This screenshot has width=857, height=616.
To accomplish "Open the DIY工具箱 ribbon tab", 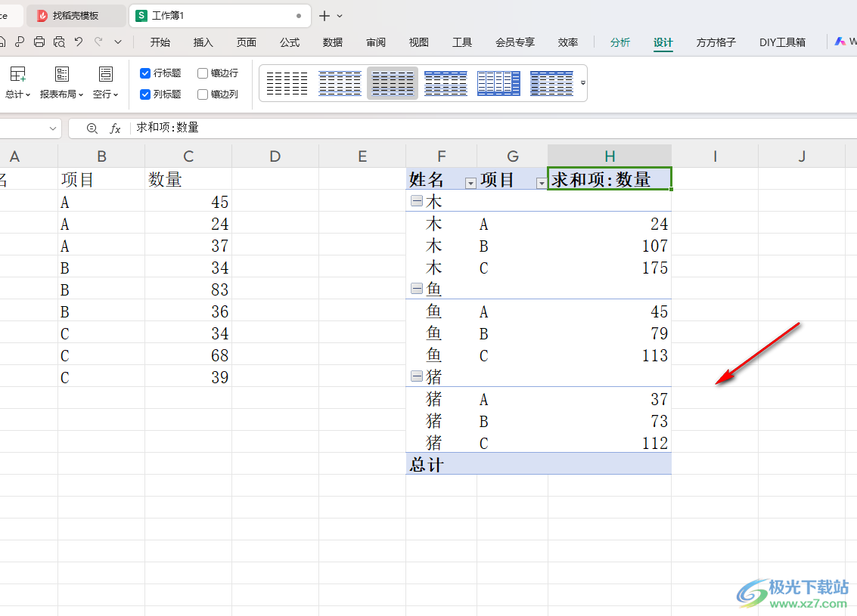I will [x=783, y=42].
